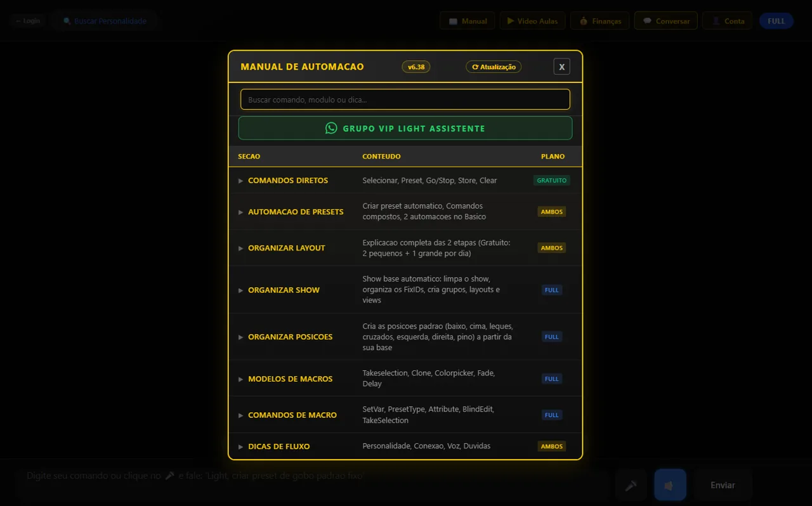Image resolution: width=812 pixels, height=506 pixels.
Task: Click text 'Personalidade, Conexao, Voz, Duvidas'
Action: [x=426, y=446]
